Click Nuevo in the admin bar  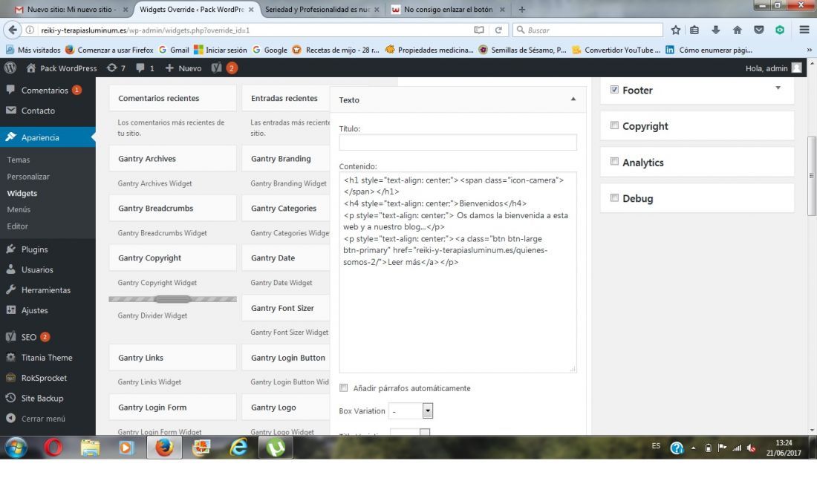point(183,68)
